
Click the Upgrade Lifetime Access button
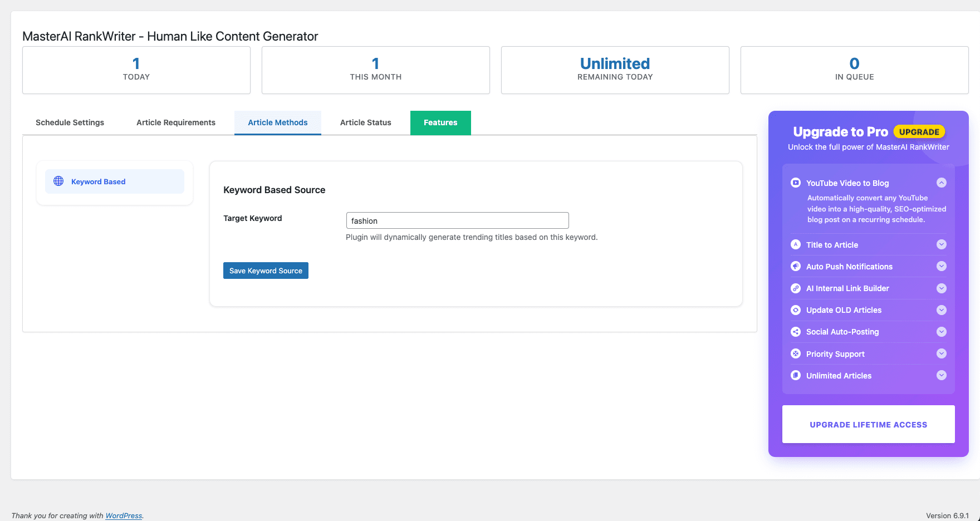click(x=868, y=424)
